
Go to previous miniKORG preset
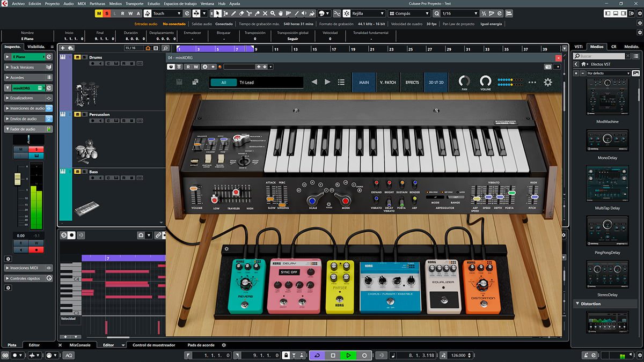tap(314, 82)
